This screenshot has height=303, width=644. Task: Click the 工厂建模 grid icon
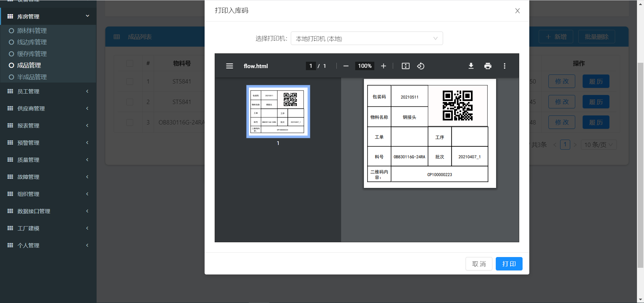click(x=10, y=228)
